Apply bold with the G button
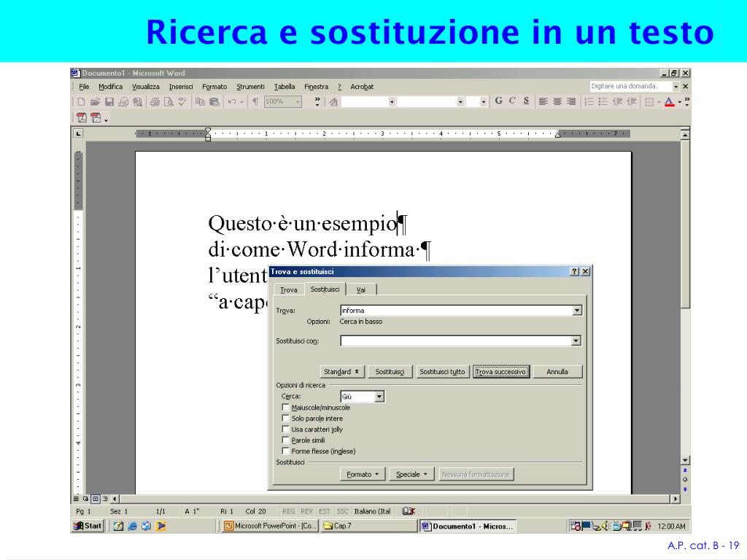 [x=499, y=101]
